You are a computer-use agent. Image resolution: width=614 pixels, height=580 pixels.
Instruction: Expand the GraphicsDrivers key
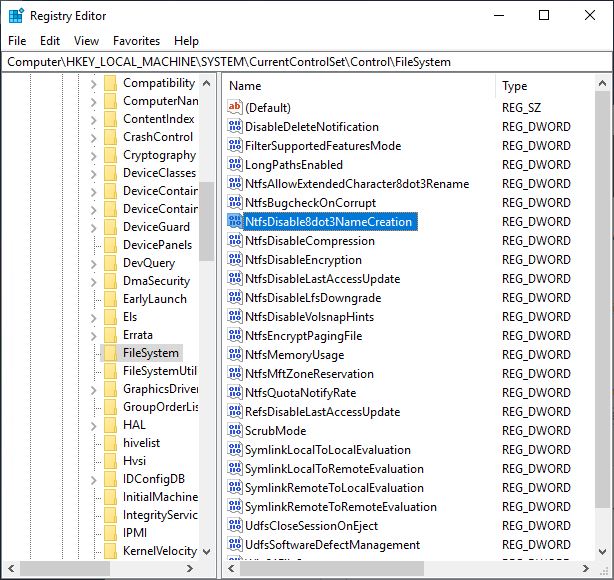93,390
